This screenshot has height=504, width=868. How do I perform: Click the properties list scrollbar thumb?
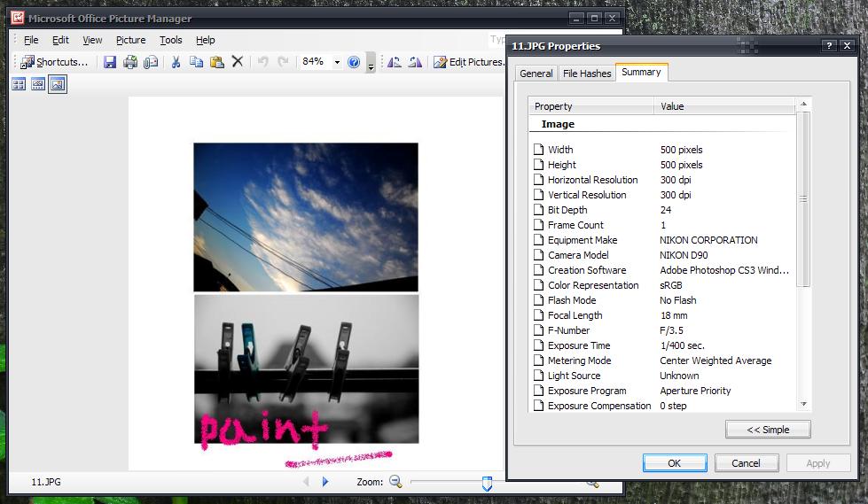click(x=803, y=199)
